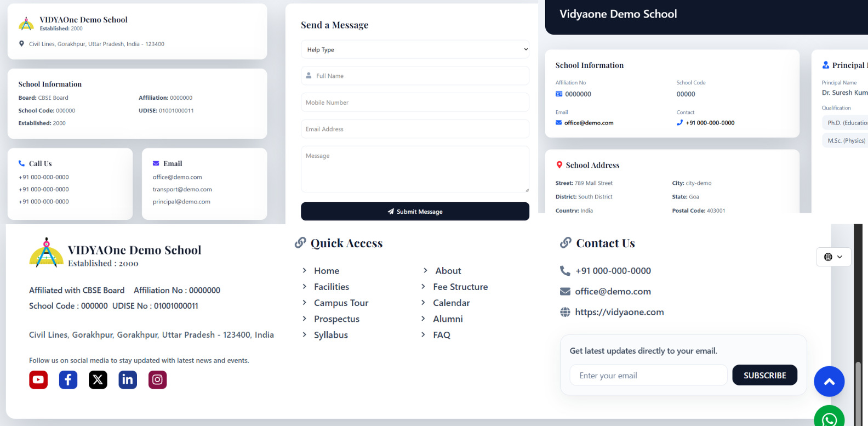Screen dimensions: 868x426
Task: Click the ID card icon beside Affiliation No
Action: pos(559,94)
